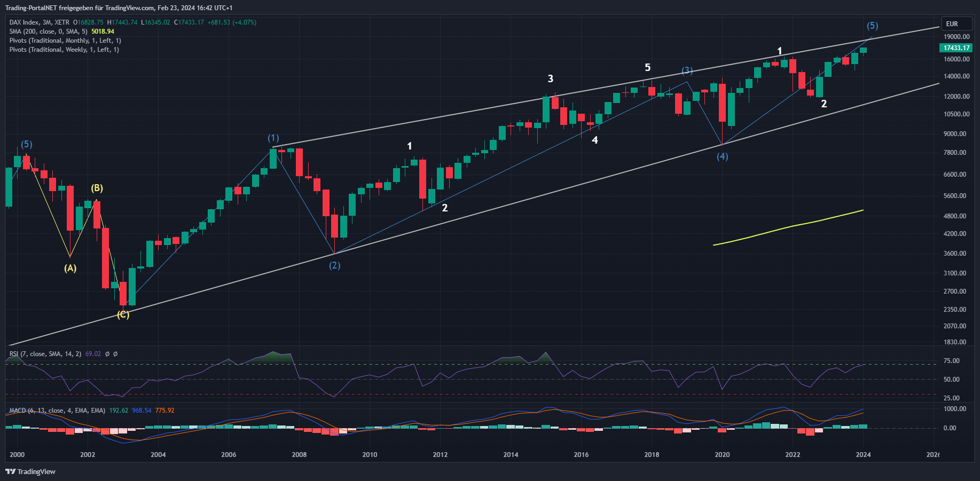Select the blue (1) wave label
The height and width of the screenshot is (481, 980).
click(x=273, y=138)
